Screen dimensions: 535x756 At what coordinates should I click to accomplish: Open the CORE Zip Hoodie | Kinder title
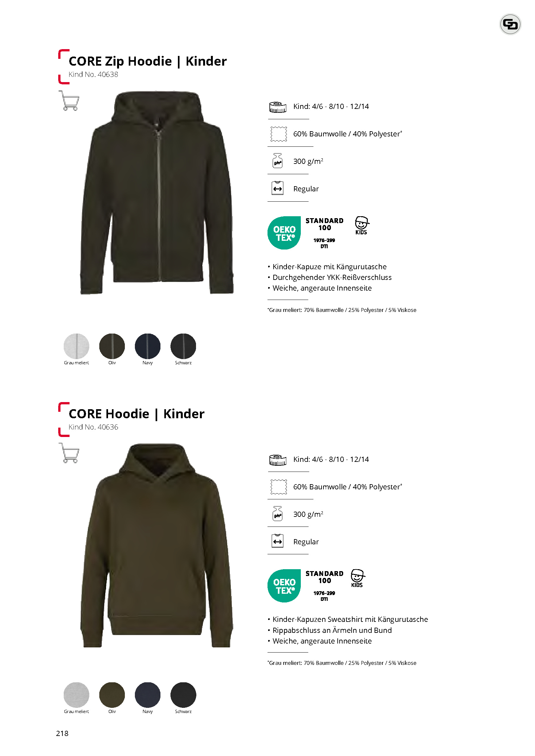tap(147, 61)
